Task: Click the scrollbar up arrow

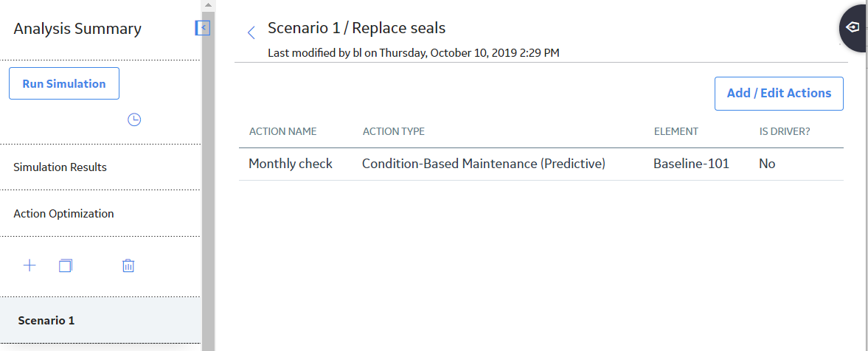Action: 208,5
